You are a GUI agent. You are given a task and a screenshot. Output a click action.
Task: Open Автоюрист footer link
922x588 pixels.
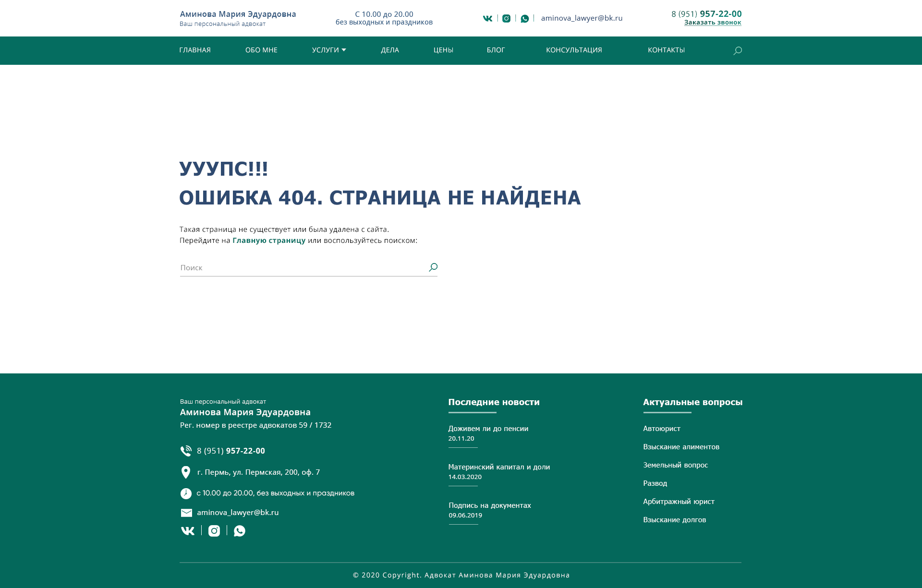coord(662,429)
